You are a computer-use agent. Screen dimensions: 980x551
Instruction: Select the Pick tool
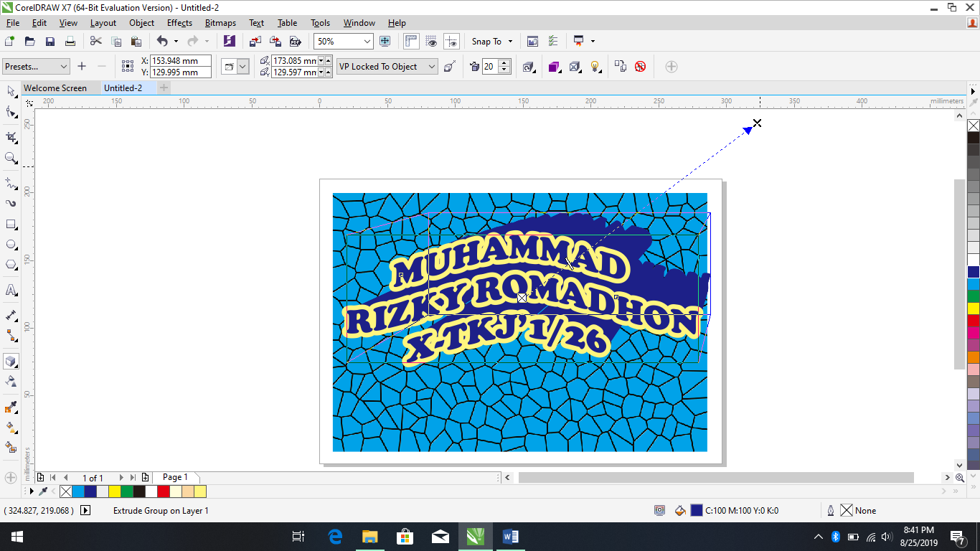pos(11,92)
